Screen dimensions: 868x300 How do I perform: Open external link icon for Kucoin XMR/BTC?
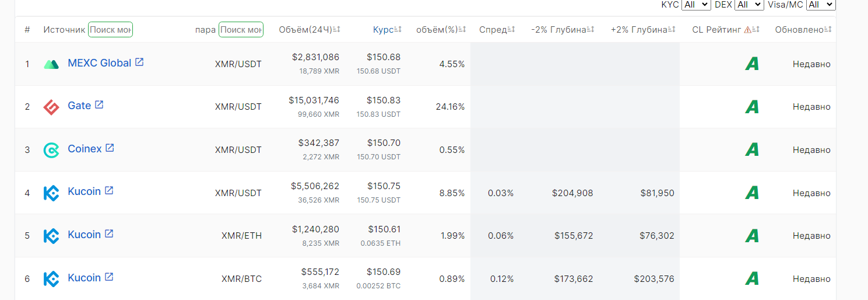click(x=108, y=277)
